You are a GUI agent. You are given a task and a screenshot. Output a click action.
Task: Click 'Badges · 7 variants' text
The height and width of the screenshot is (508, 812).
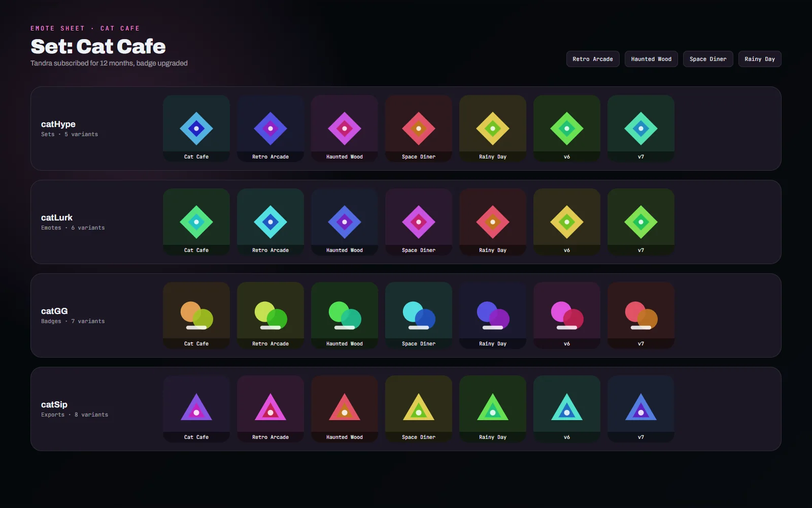pyautogui.click(x=73, y=321)
